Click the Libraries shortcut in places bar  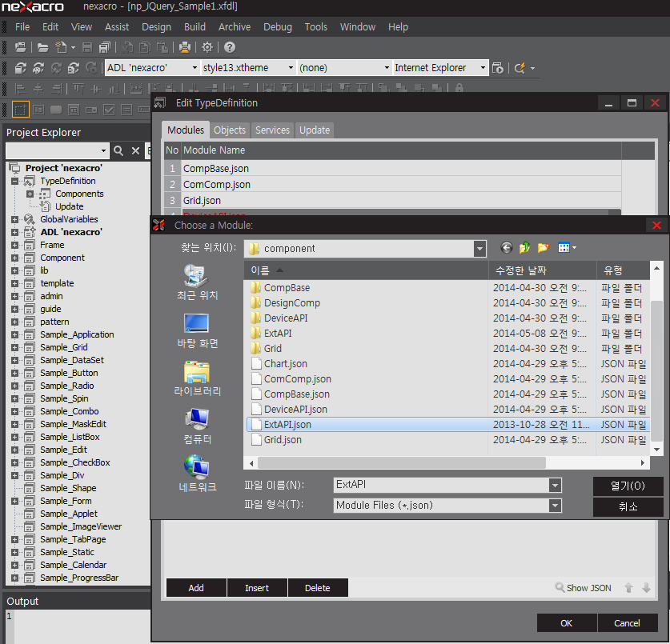(x=197, y=378)
